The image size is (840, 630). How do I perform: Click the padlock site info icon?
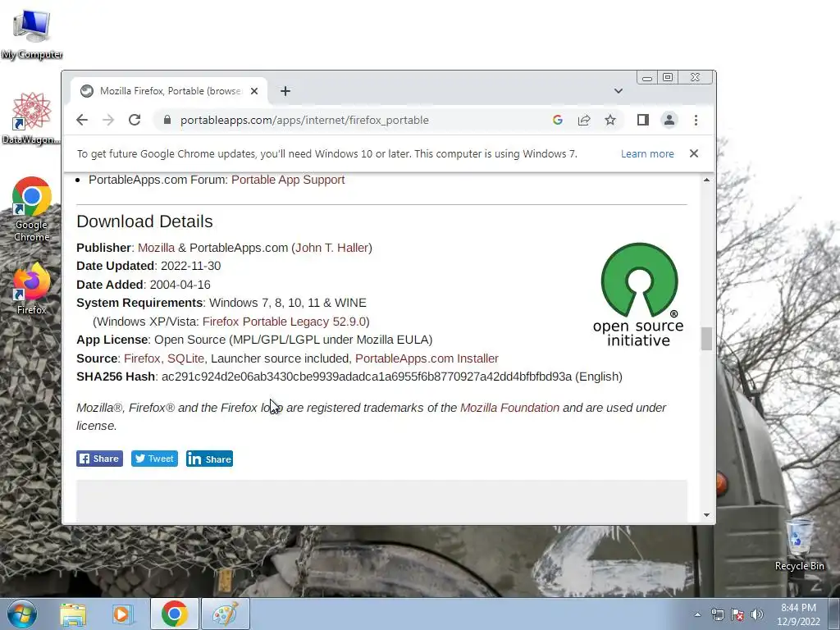pyautogui.click(x=167, y=120)
